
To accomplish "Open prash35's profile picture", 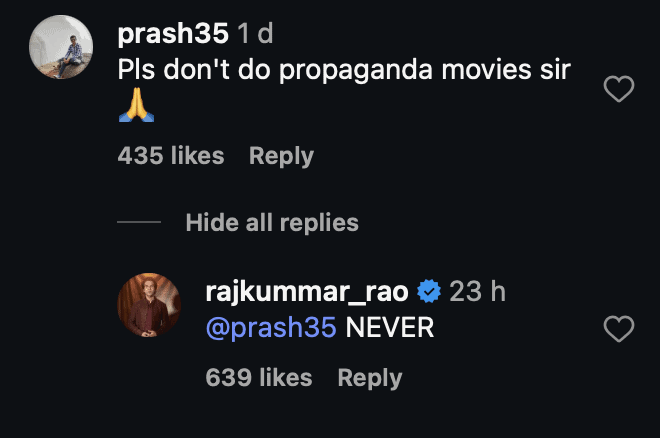I will pos(61,47).
